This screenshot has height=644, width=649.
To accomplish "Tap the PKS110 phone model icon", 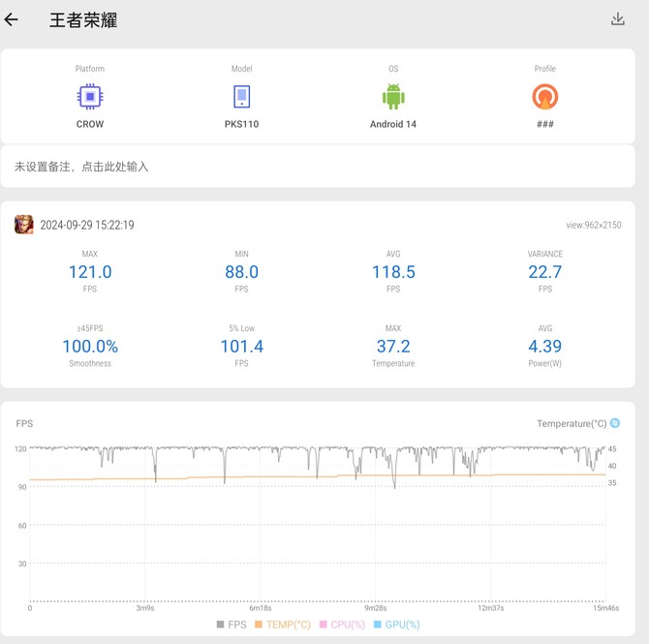I will pos(242,97).
